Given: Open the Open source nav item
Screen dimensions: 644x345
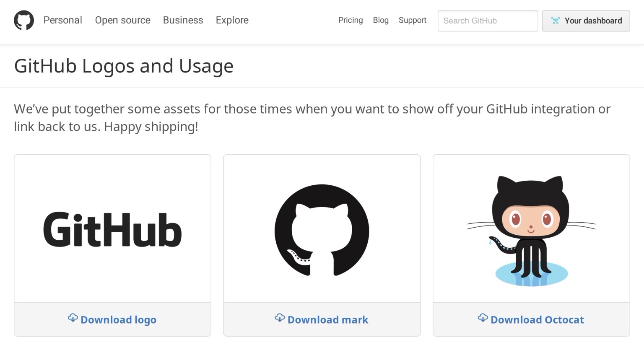Looking at the screenshot, I should 123,20.
